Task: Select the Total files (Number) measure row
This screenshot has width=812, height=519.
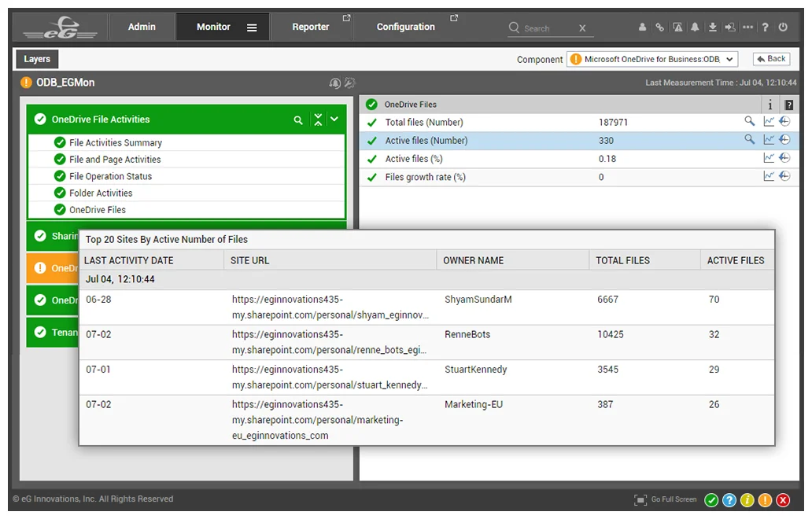Action: (579, 123)
